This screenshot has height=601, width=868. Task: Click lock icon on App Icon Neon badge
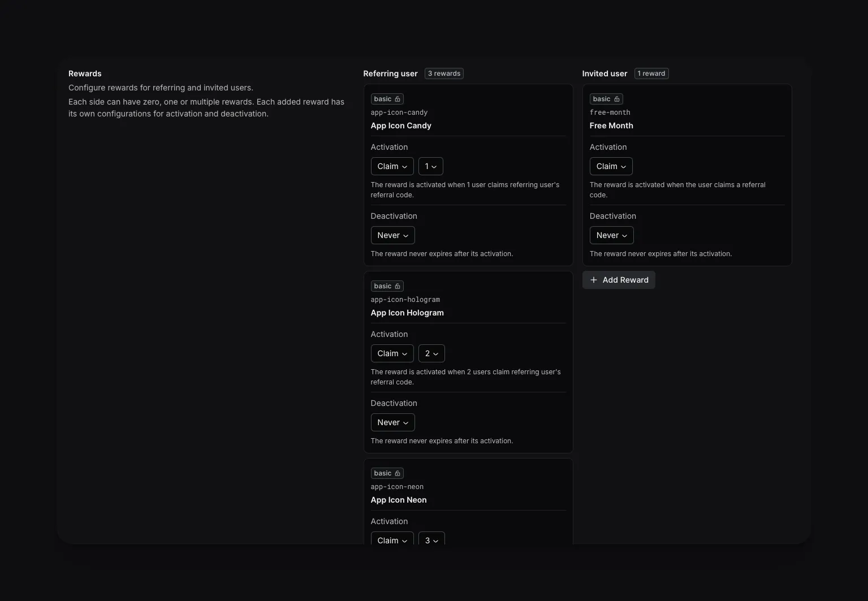click(398, 473)
